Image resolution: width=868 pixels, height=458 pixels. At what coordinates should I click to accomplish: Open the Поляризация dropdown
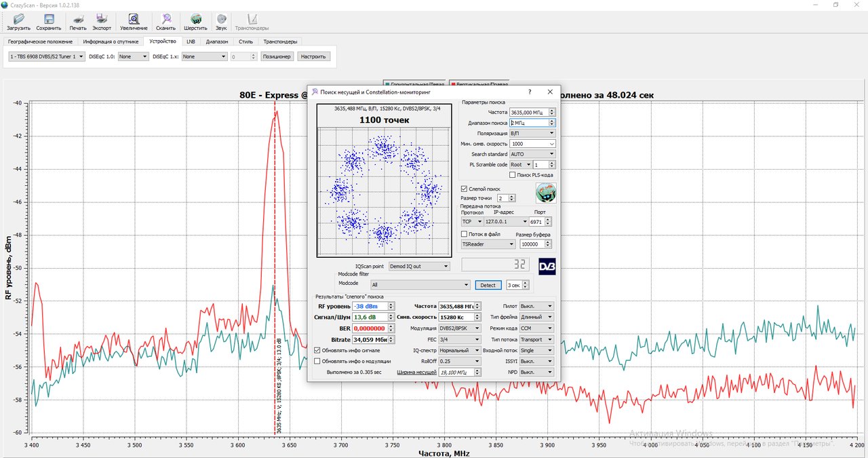click(x=532, y=133)
